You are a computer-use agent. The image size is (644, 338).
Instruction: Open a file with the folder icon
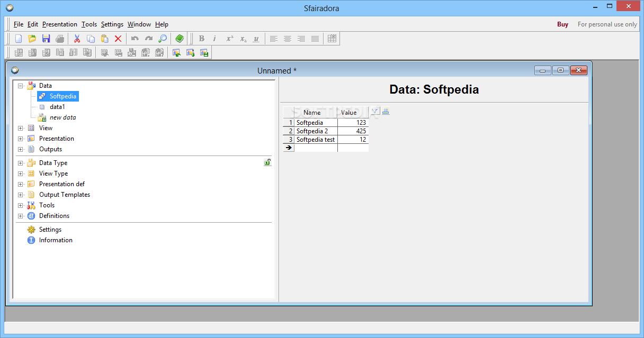32,39
